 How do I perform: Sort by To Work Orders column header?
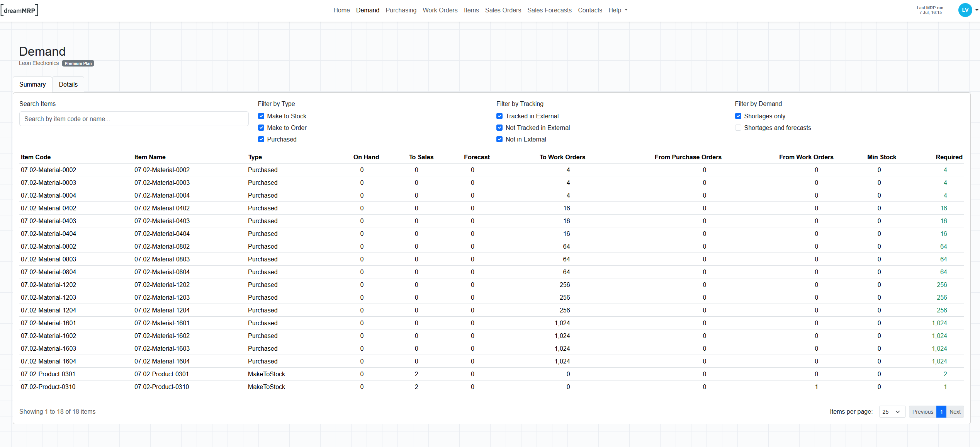[x=562, y=157]
